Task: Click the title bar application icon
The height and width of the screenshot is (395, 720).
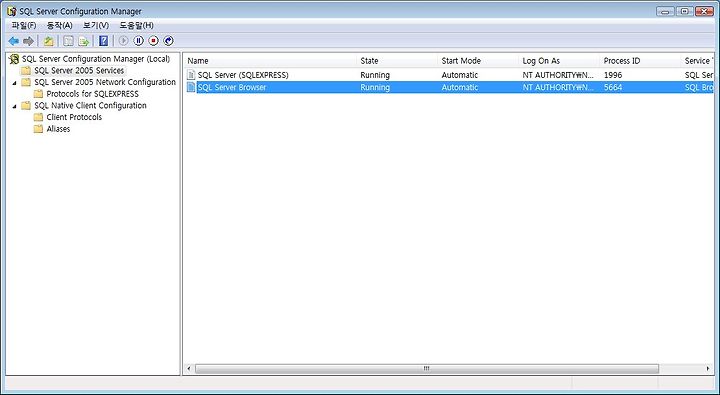Action: [11, 11]
